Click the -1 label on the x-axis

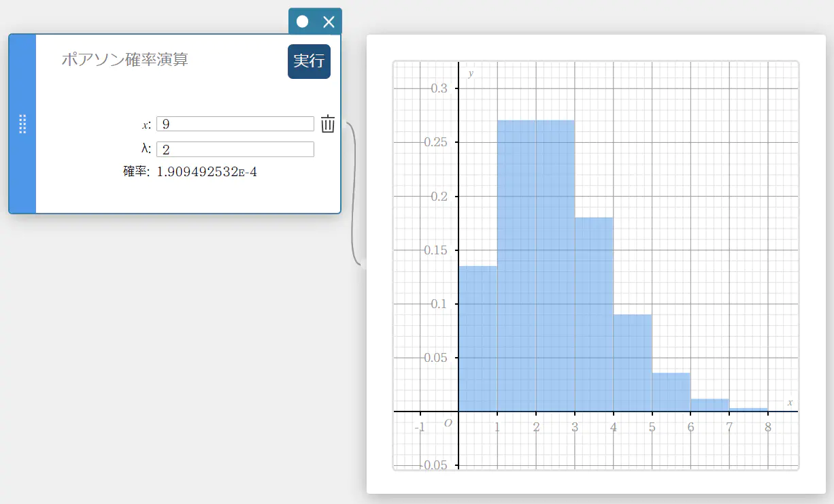pyautogui.click(x=420, y=428)
